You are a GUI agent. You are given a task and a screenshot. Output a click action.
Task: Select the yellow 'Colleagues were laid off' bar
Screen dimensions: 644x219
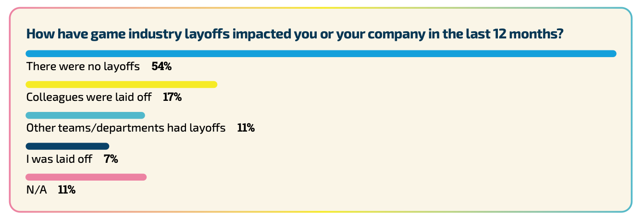(x=121, y=85)
